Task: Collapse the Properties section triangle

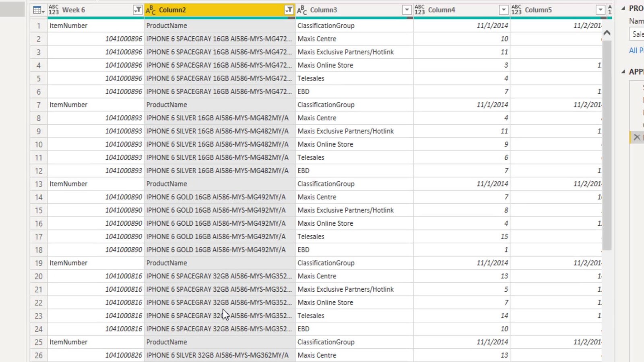Action: [623, 8]
